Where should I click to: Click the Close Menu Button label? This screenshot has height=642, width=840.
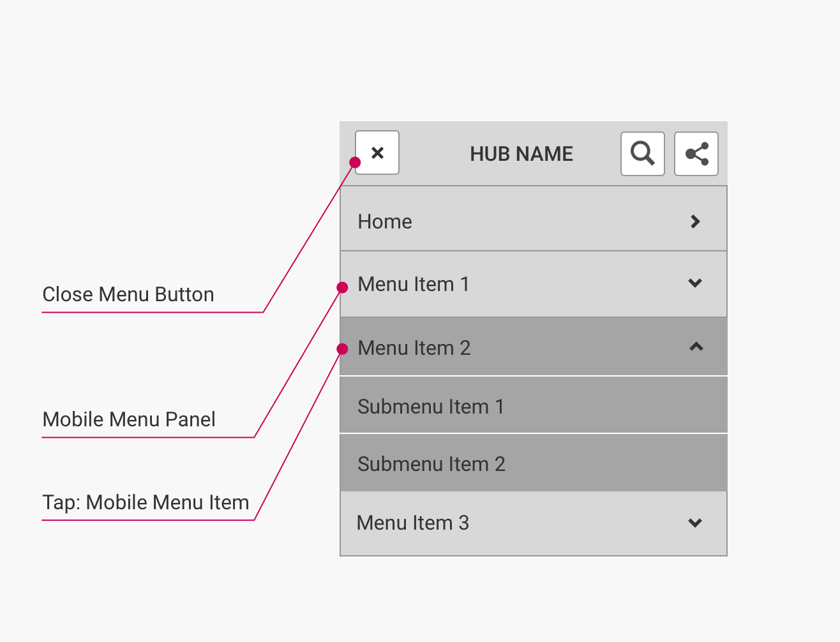(x=128, y=294)
